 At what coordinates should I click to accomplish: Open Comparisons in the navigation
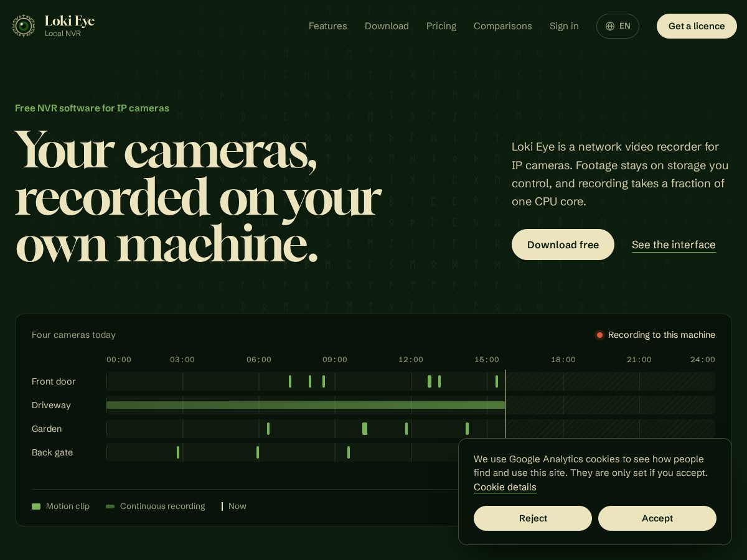[x=503, y=26]
